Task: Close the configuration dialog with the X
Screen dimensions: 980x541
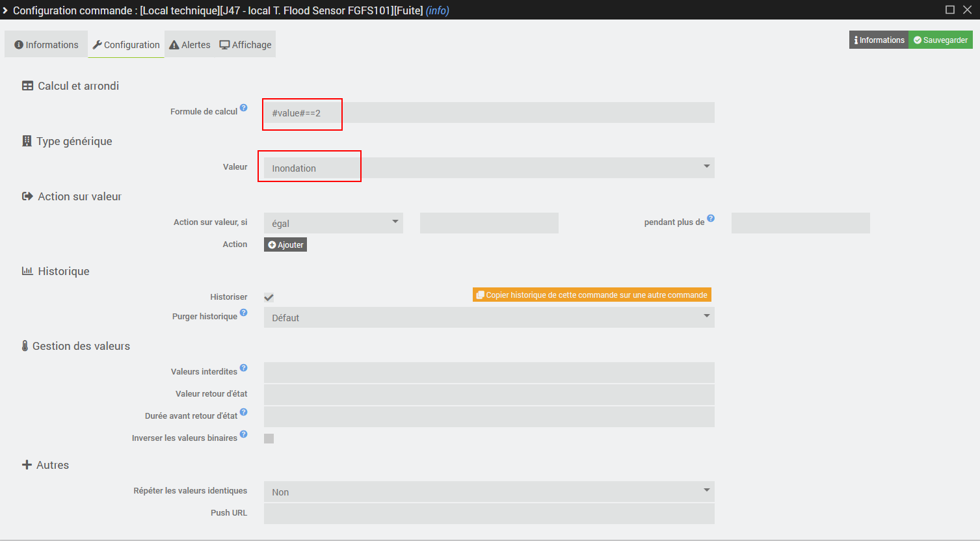Action: click(x=967, y=10)
